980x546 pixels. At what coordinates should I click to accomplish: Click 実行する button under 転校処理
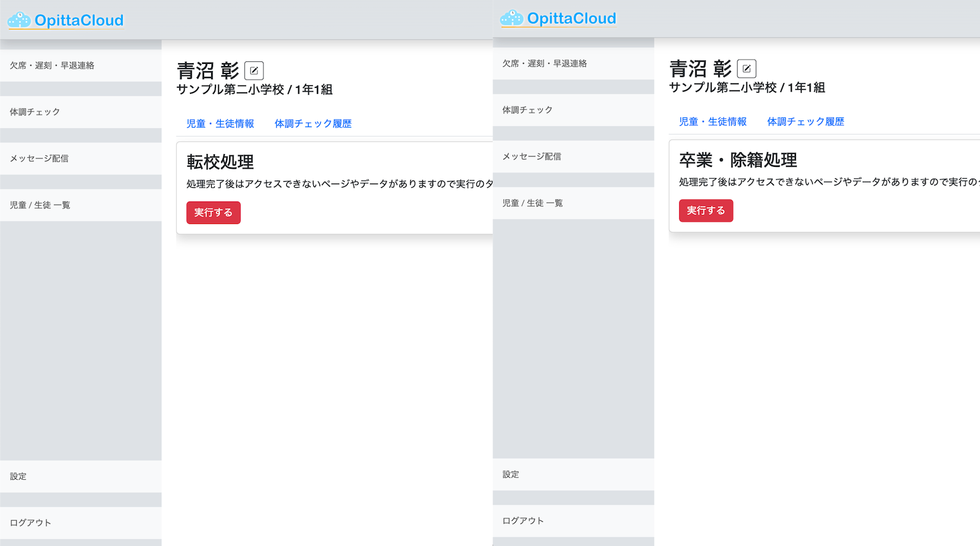[214, 213]
